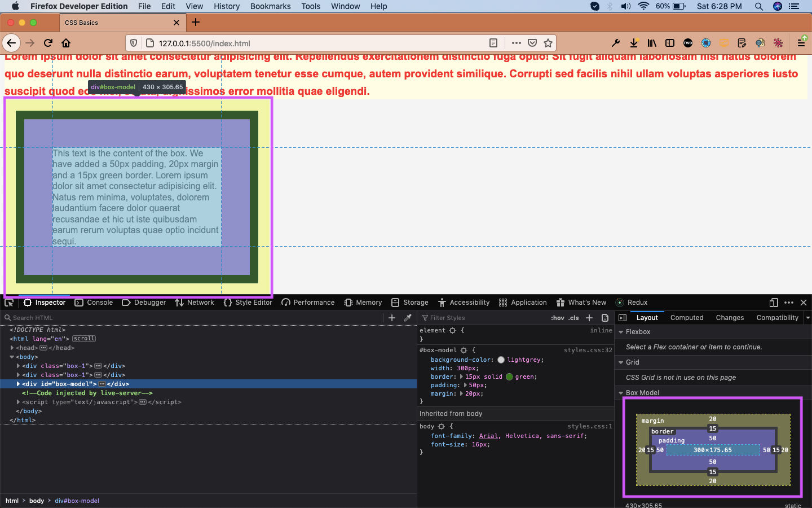Screen dimensions: 812x508
Task: Select body in breadcrumb trail
Action: pyautogui.click(x=37, y=501)
